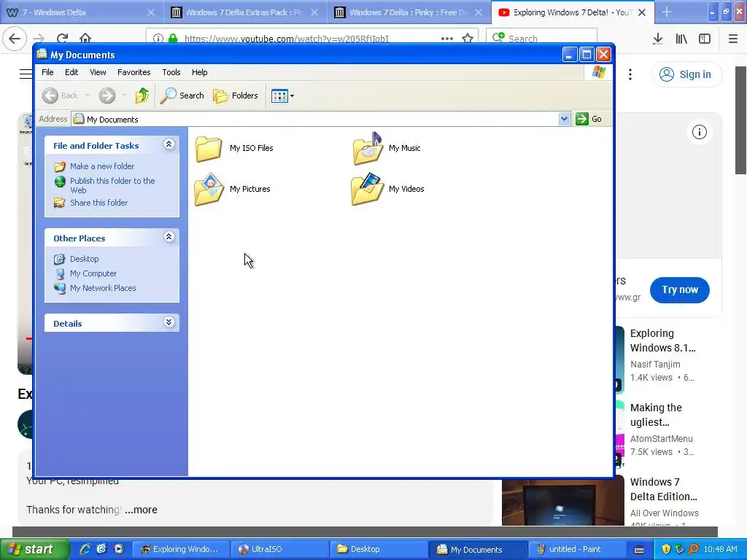Open the Tools menu
Viewport: 747px width, 560px height.
pos(171,72)
